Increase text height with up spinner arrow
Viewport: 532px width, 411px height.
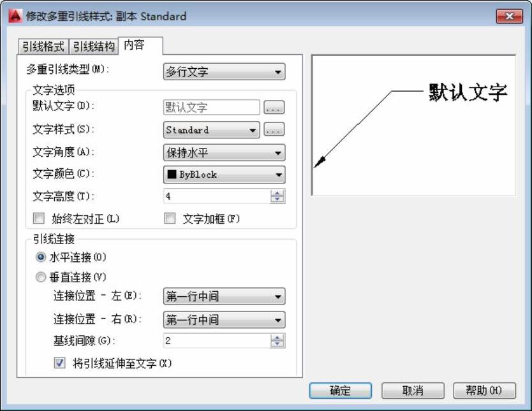277,193
